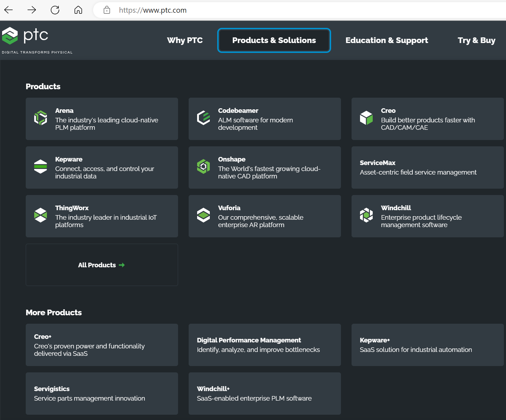This screenshot has height=420, width=506.
Task: Click the All Products link
Action: 102,265
